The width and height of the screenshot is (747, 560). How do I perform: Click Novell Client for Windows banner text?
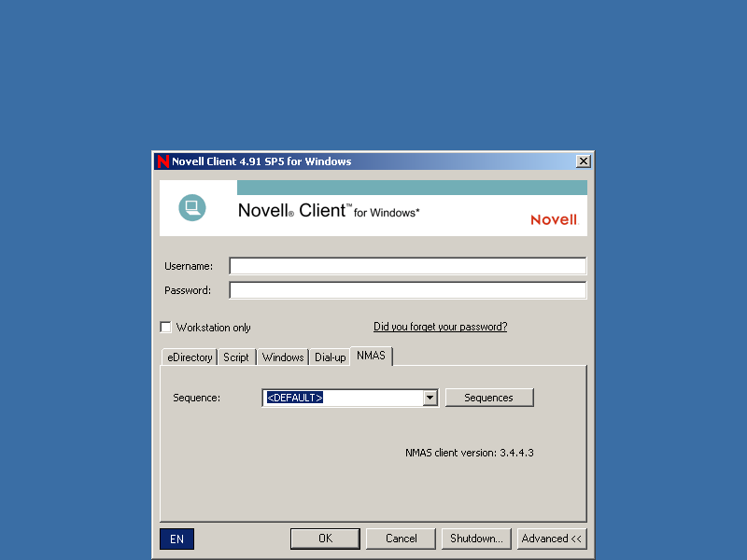click(x=329, y=211)
